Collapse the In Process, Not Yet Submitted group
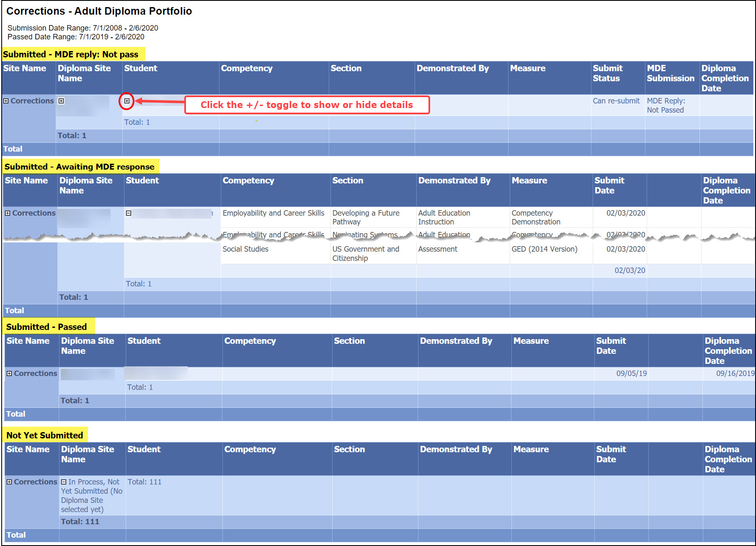 (x=64, y=482)
